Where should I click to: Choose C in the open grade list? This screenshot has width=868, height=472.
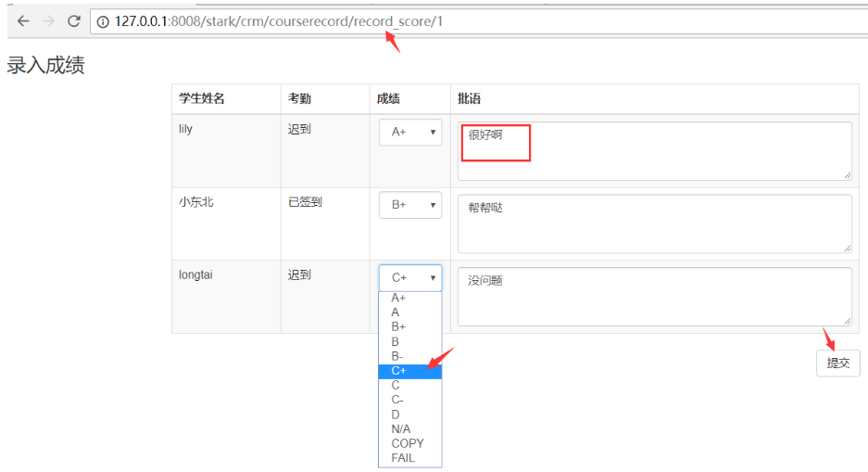[410, 386]
